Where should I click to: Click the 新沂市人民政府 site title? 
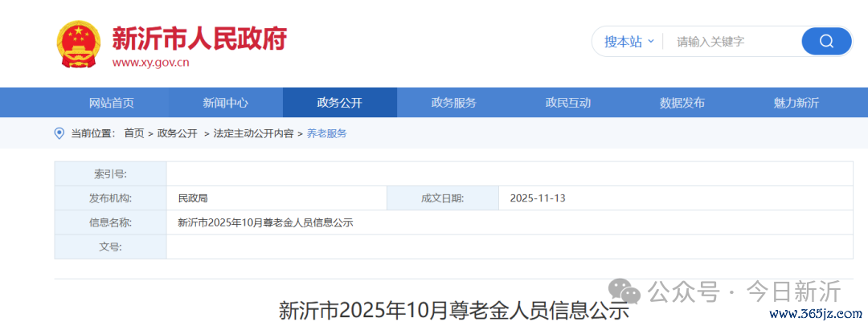coord(199,38)
